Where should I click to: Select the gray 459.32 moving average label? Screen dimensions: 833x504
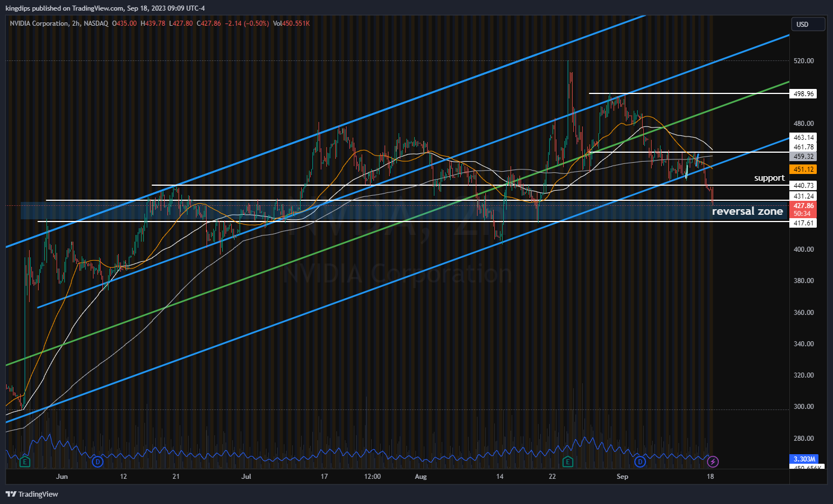pos(803,156)
